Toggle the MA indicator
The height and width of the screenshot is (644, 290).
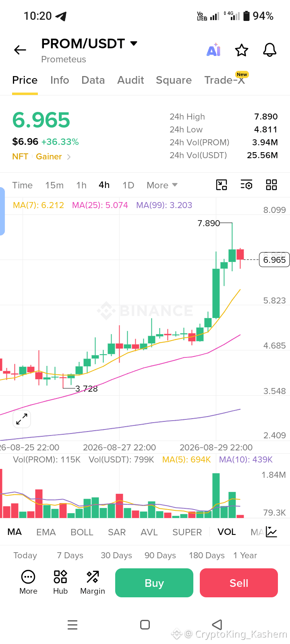tap(14, 532)
